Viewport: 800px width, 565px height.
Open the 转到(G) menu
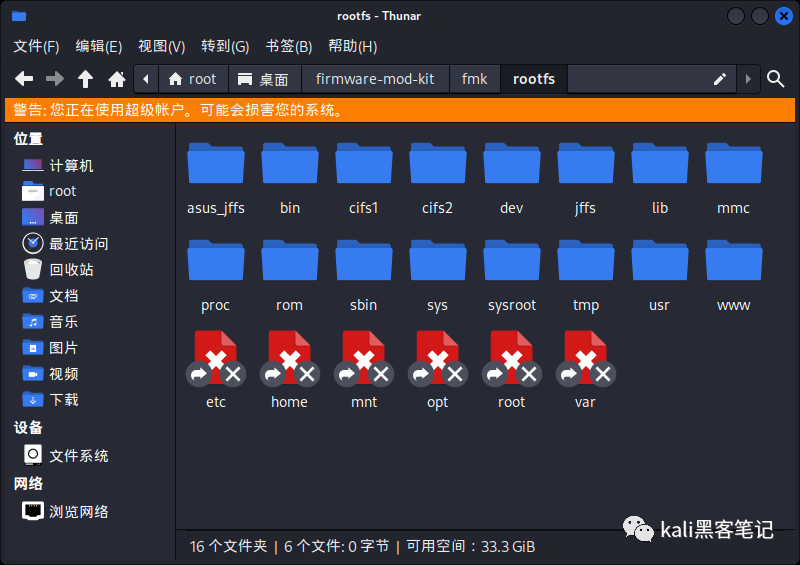point(225,46)
